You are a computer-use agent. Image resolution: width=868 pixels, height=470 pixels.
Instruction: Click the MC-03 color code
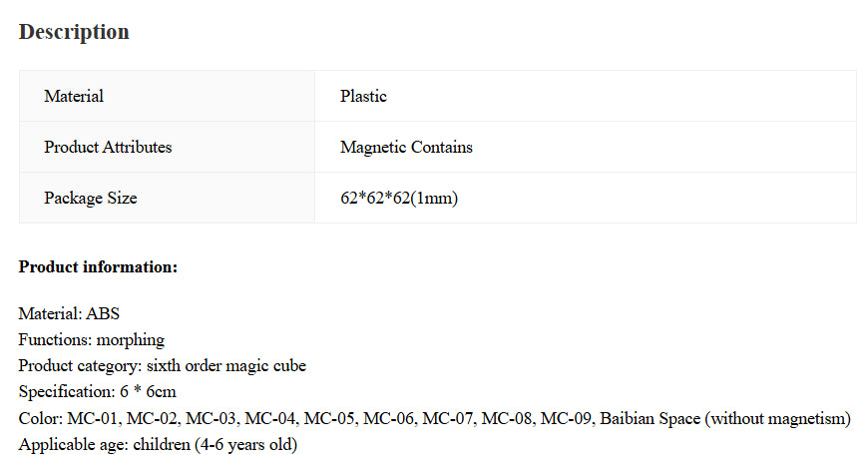[x=211, y=418]
